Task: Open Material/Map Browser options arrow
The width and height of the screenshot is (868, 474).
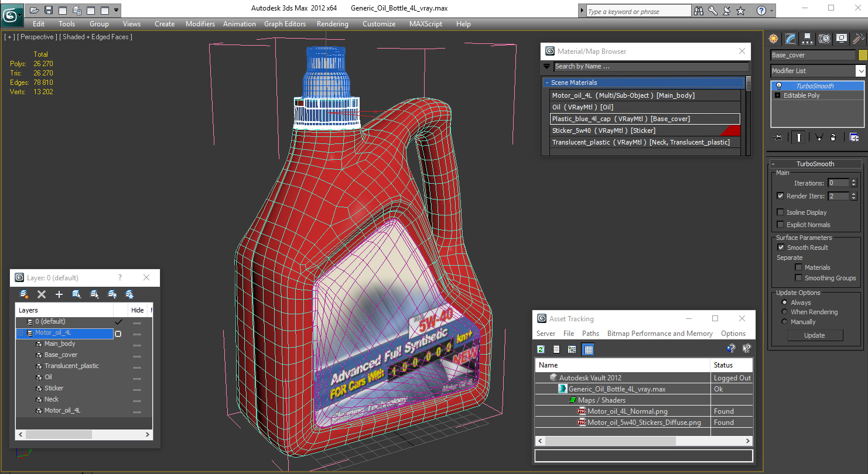Action: click(x=547, y=67)
